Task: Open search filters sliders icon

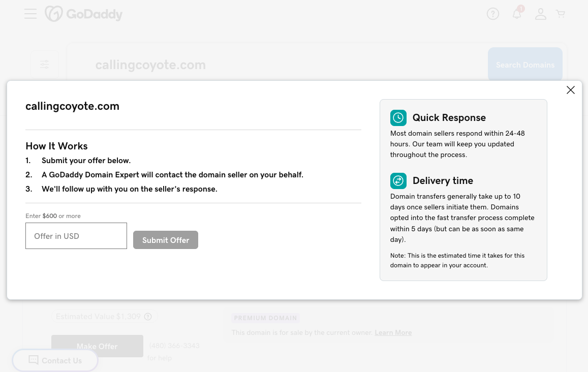Action: 45,64
